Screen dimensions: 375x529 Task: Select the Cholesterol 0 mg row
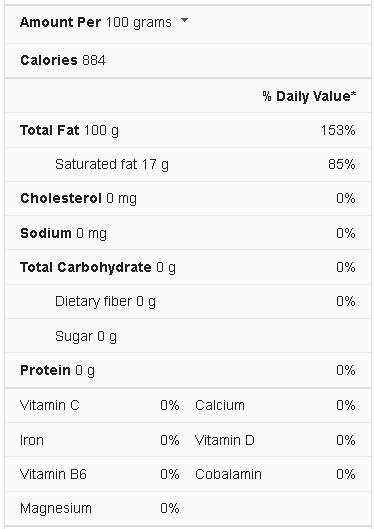188,198
